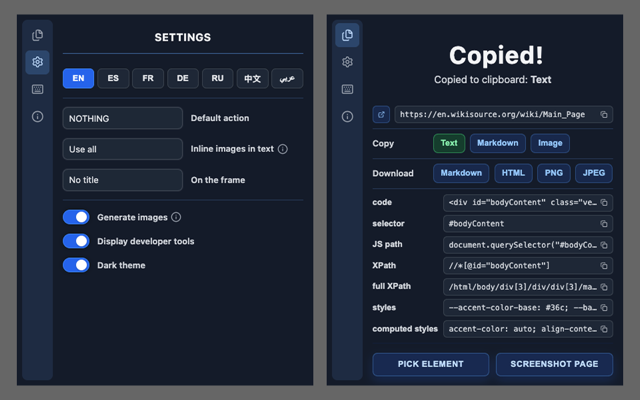Screen dimensions: 640x400
Task: Copy as Image button
Action: (x=550, y=143)
